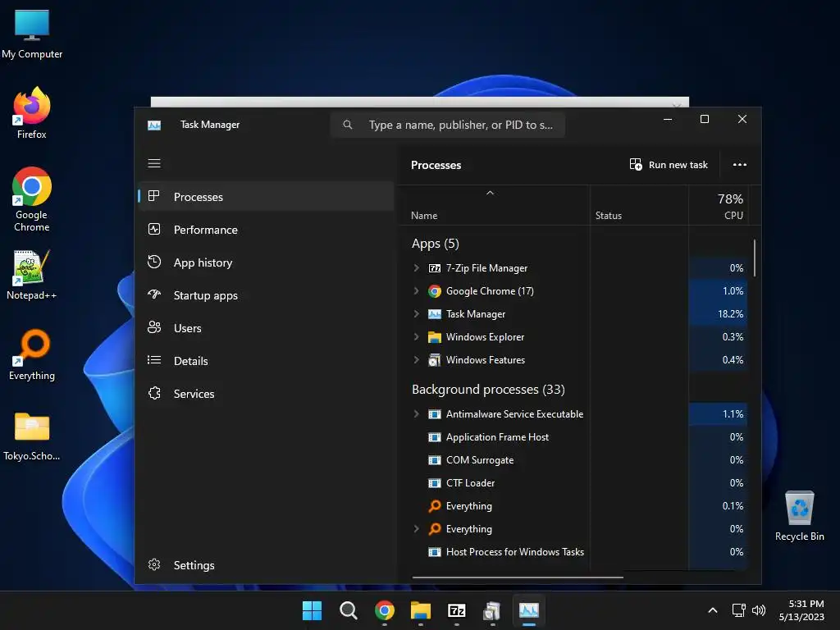Toggle sort arrow above the Name column
The height and width of the screenshot is (630, 840).
coord(490,193)
